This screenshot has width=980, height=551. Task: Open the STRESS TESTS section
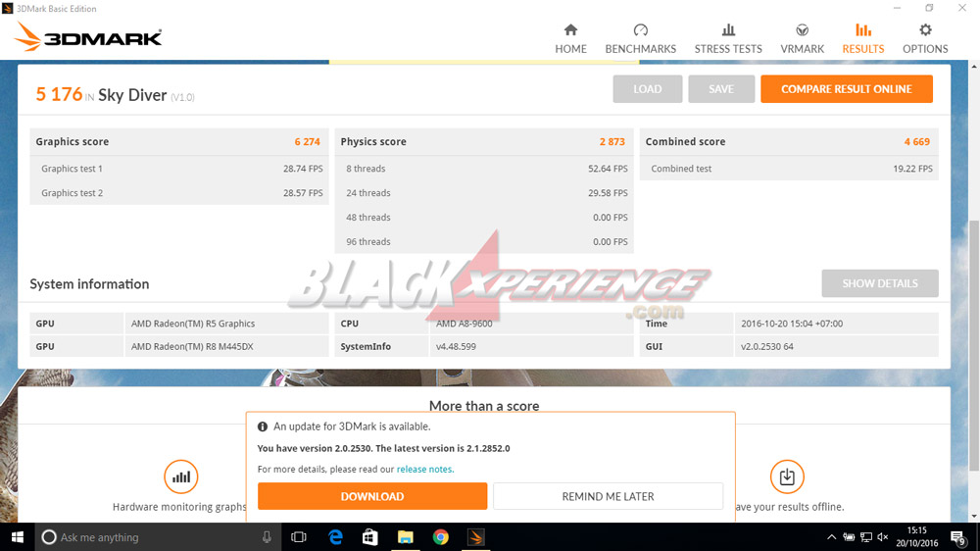click(728, 39)
